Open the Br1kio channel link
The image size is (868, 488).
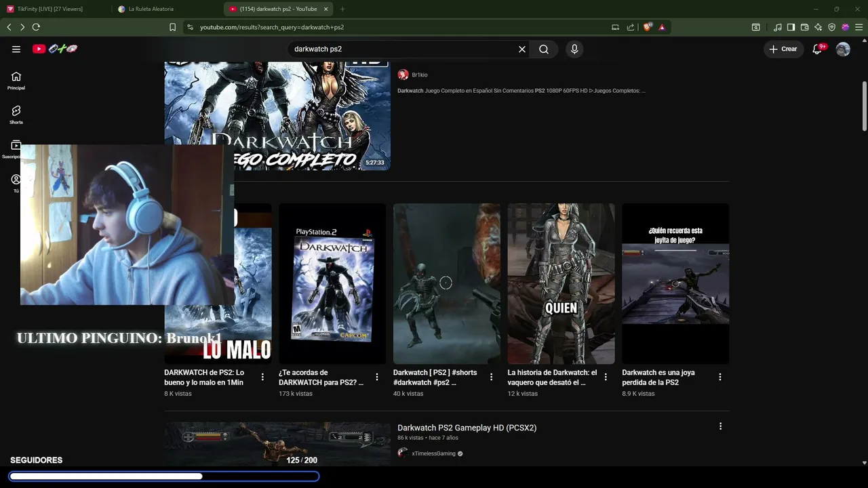[x=420, y=75]
